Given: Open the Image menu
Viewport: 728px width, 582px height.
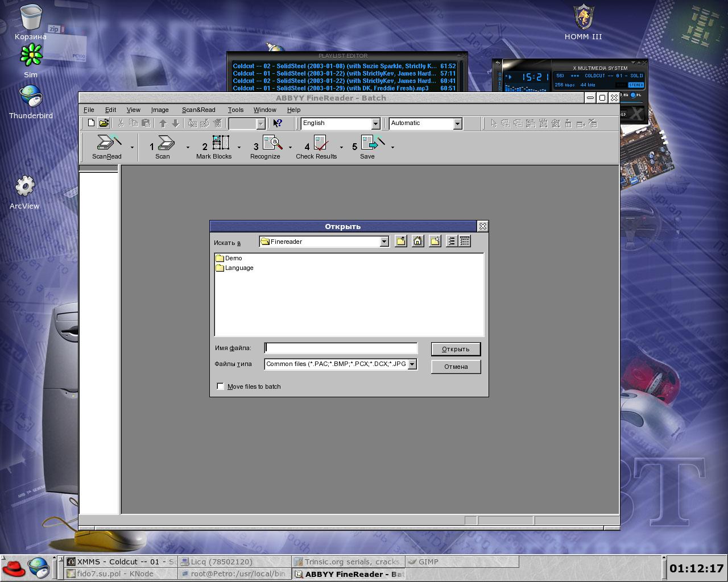Looking at the screenshot, I should pos(160,110).
